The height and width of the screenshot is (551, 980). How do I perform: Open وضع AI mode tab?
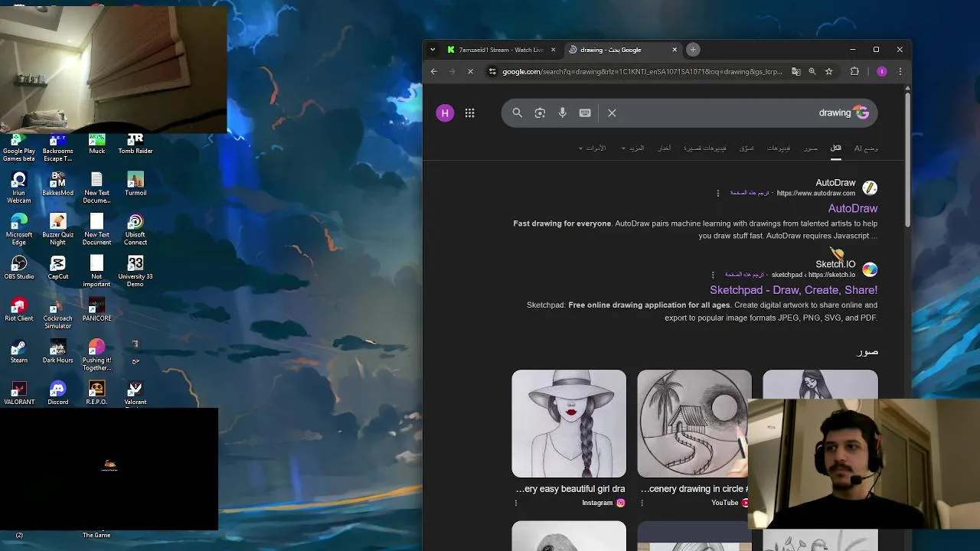[866, 148]
